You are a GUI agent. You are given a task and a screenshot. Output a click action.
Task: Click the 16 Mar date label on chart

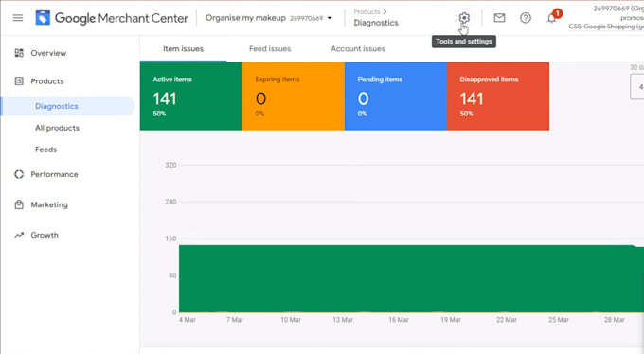pyautogui.click(x=399, y=320)
